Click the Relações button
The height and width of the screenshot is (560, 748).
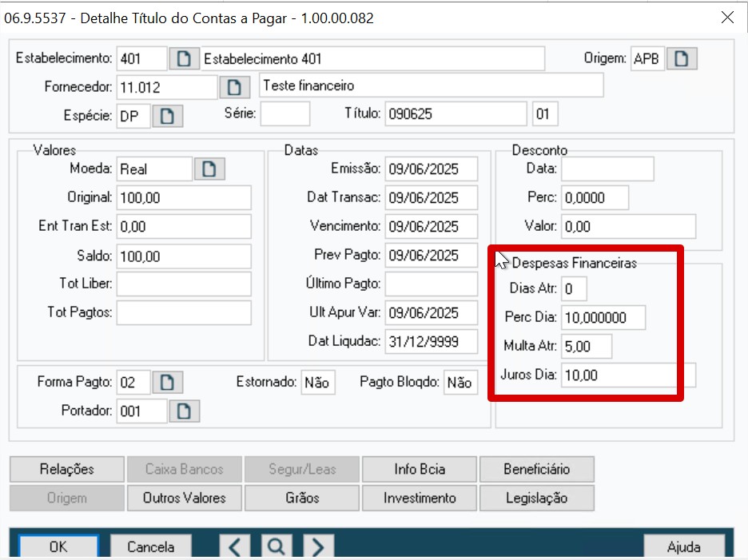(x=67, y=469)
